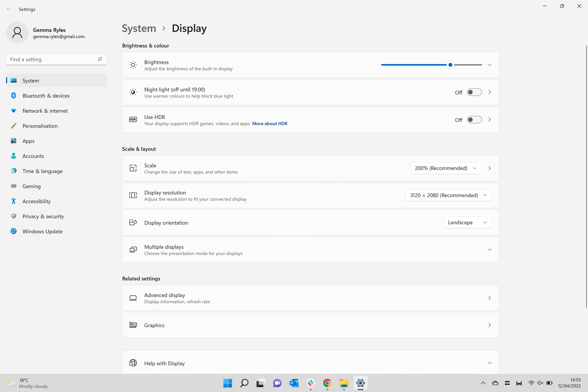The height and width of the screenshot is (392, 588).
Task: Click the search magnifier in Find a setting
Action: tap(100, 59)
